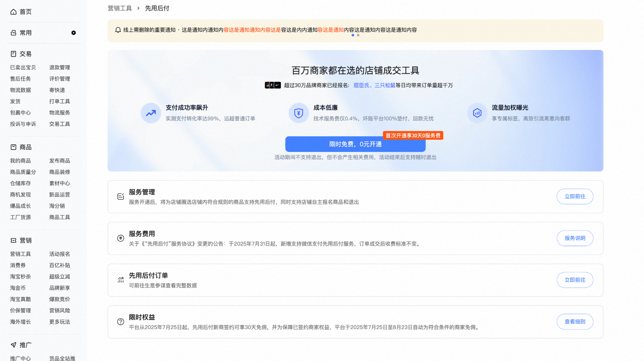Open 淘金币 in the sidebar

[x=18, y=288]
